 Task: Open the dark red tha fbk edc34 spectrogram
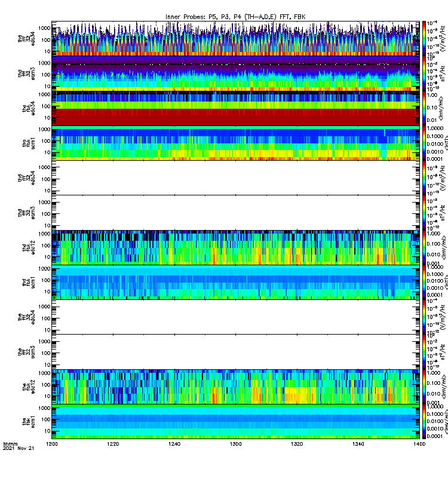point(235,108)
